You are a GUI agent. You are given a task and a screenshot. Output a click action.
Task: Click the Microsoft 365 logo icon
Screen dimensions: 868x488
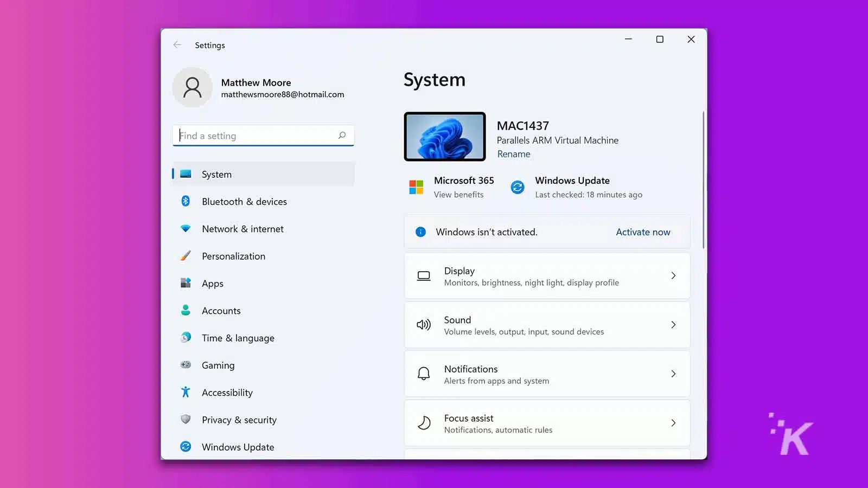(x=416, y=187)
